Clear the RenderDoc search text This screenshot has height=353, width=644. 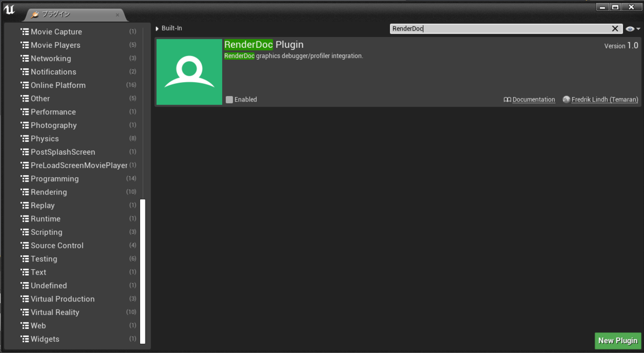[615, 28]
